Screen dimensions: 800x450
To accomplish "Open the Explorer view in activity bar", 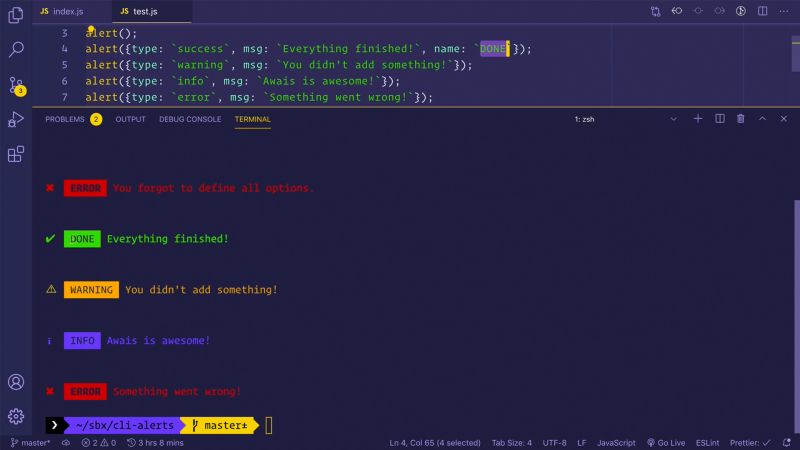I will point(16,15).
